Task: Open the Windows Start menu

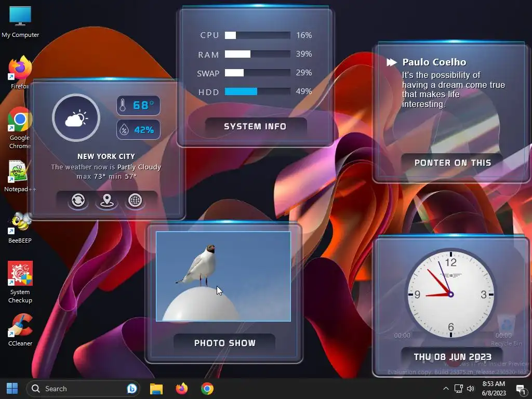Action: [x=12, y=389]
